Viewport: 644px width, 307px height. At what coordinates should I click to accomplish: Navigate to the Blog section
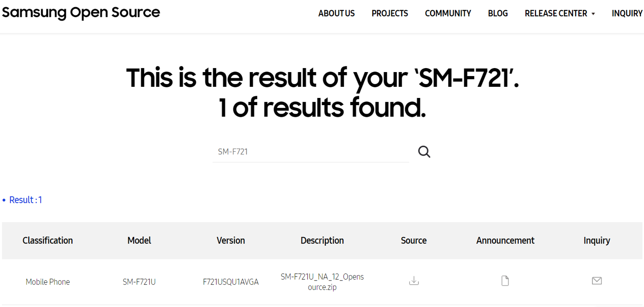(x=498, y=13)
